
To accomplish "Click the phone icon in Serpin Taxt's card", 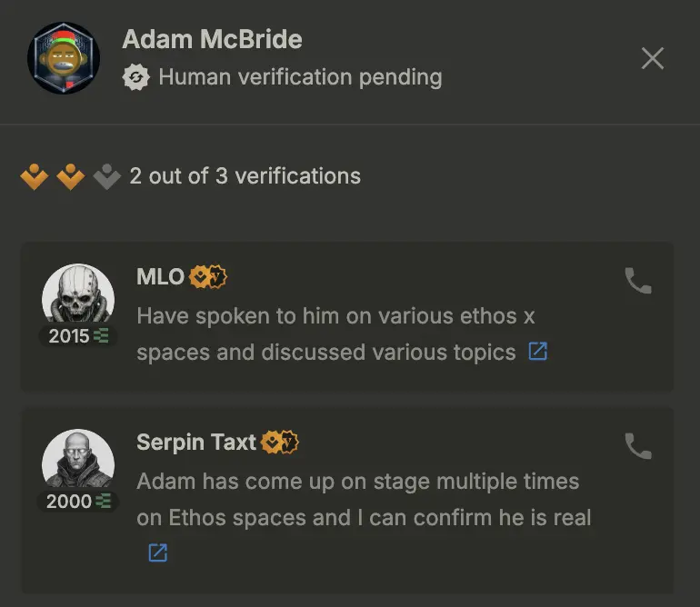I will (x=638, y=446).
